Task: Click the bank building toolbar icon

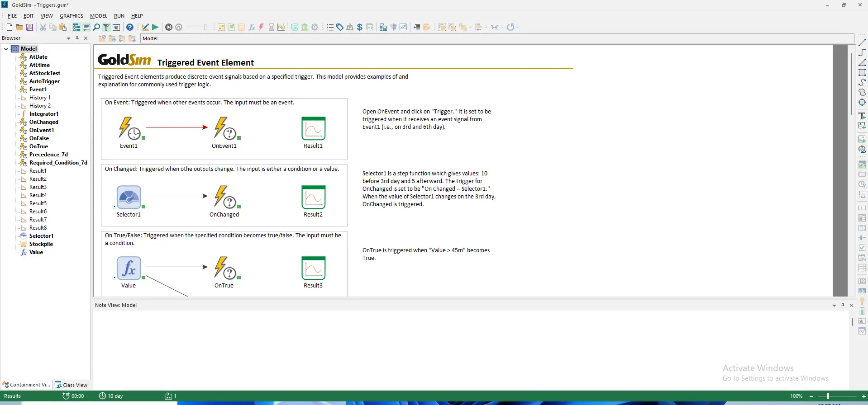Action: [x=305, y=27]
